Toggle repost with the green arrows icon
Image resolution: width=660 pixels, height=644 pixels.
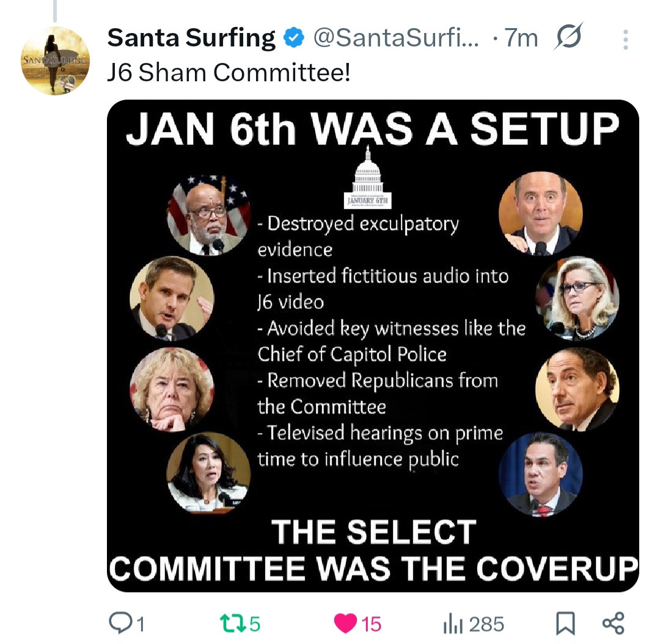tap(231, 623)
